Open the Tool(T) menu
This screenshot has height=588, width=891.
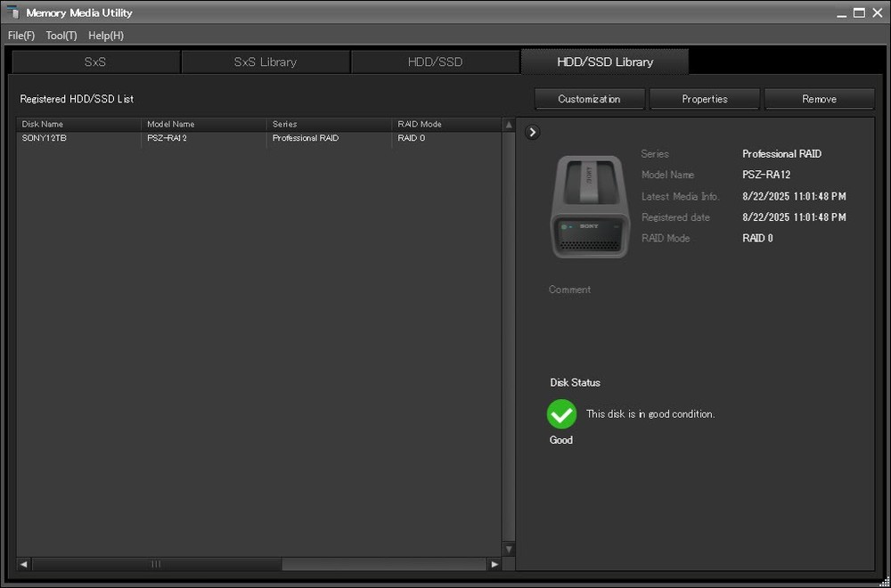(x=61, y=36)
